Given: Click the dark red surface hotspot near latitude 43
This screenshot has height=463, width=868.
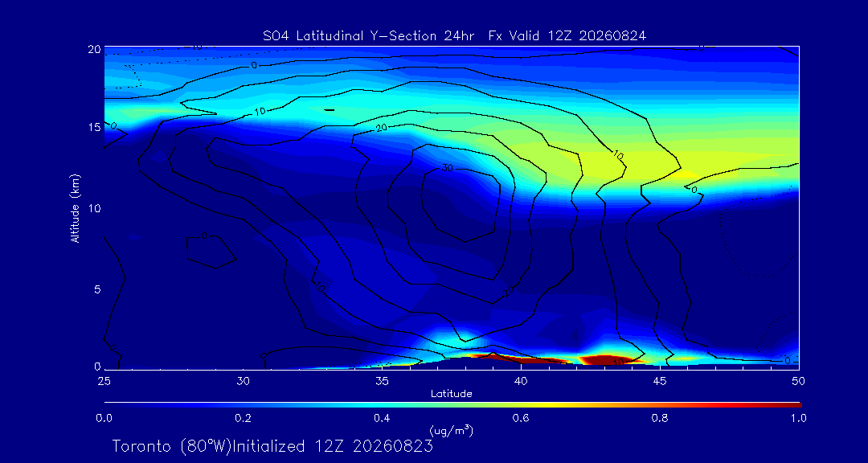Looking at the screenshot, I should pyautogui.click(x=604, y=360).
